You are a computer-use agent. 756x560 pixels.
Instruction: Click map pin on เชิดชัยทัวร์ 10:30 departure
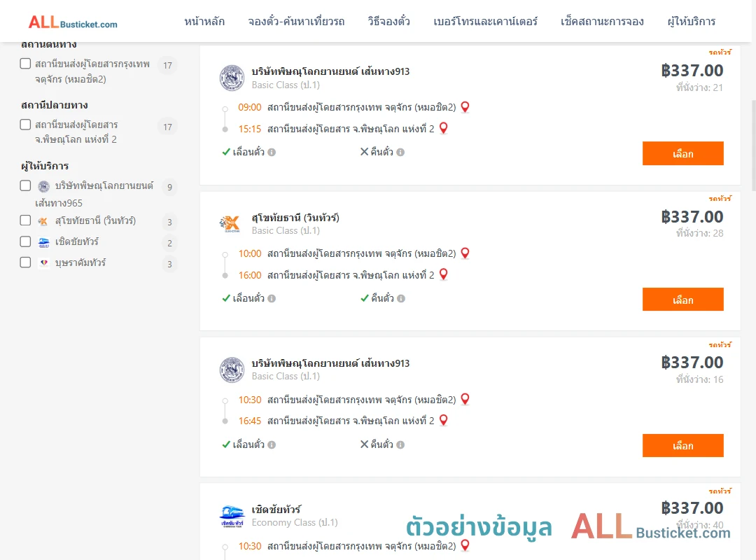(x=465, y=545)
